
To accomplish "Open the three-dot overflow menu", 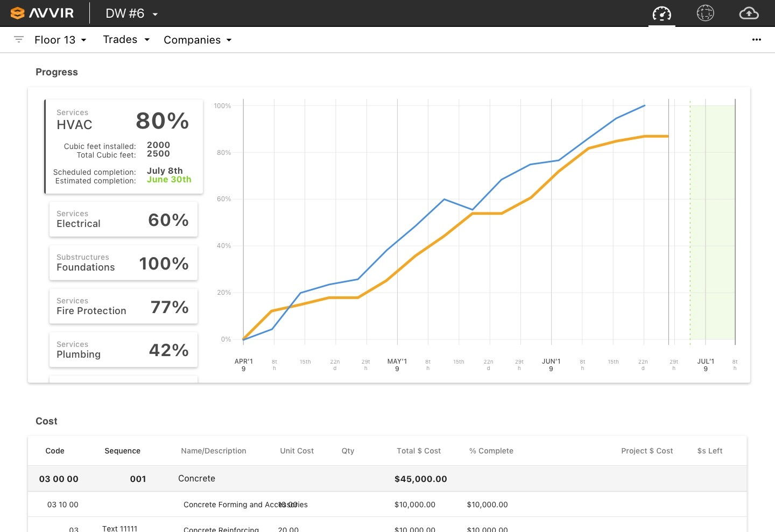I will click(757, 40).
